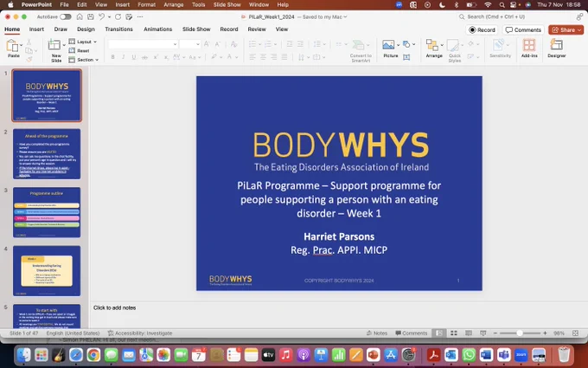
Task: Switch to Reading View icon
Action: point(469,333)
